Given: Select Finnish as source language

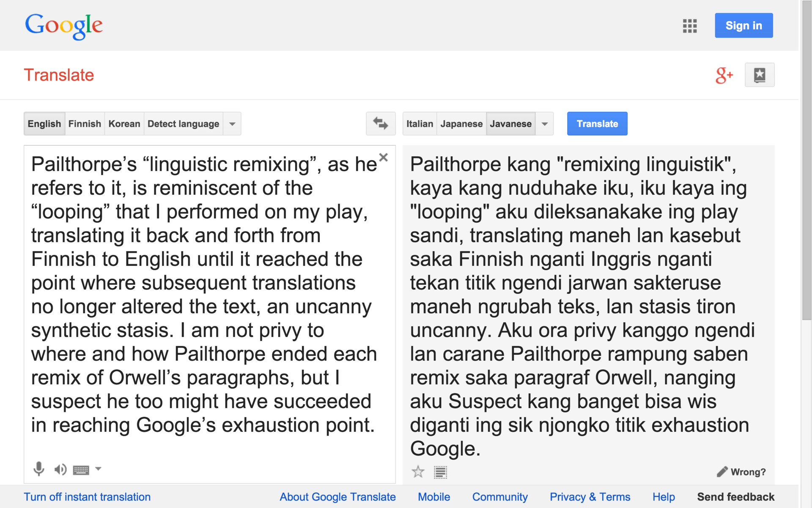Looking at the screenshot, I should 85,124.
